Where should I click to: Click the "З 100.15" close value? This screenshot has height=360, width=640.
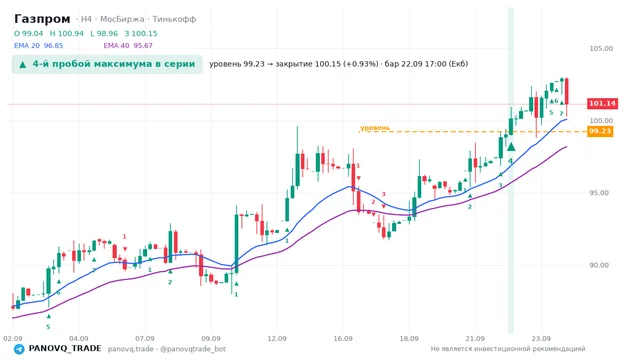point(141,33)
